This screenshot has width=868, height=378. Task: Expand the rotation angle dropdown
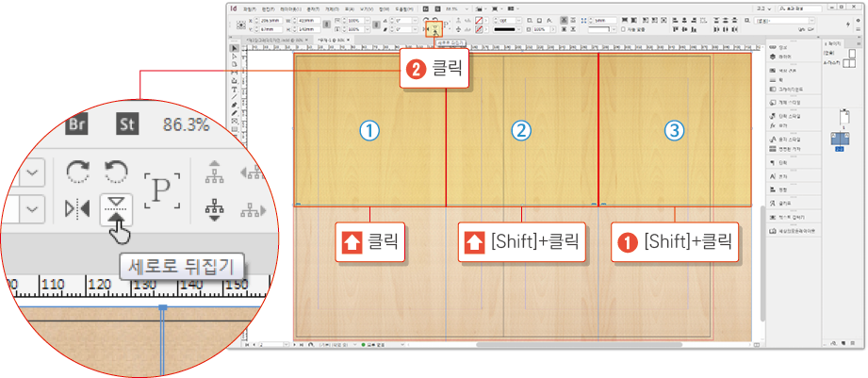tap(416, 21)
